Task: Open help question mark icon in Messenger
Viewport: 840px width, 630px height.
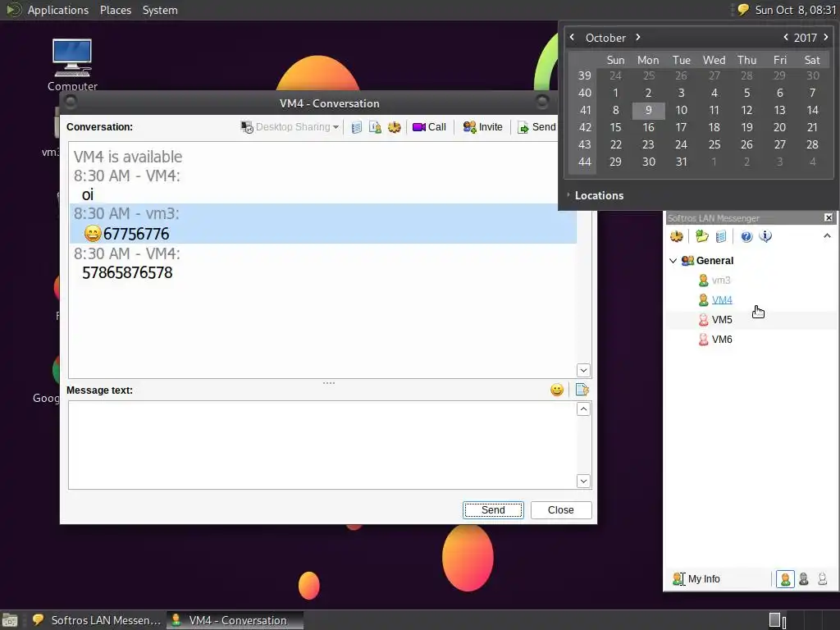Action: pyautogui.click(x=746, y=236)
